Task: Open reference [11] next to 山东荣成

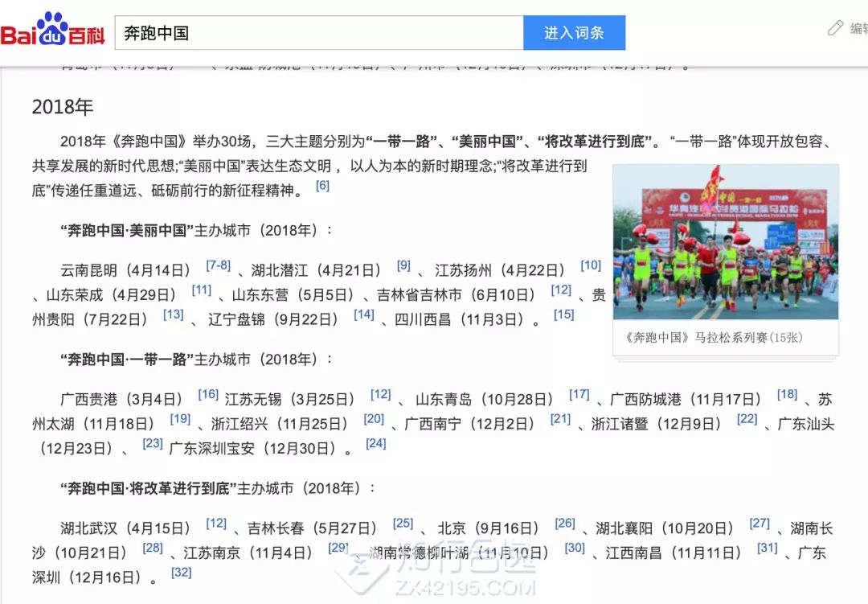Action: (x=202, y=290)
